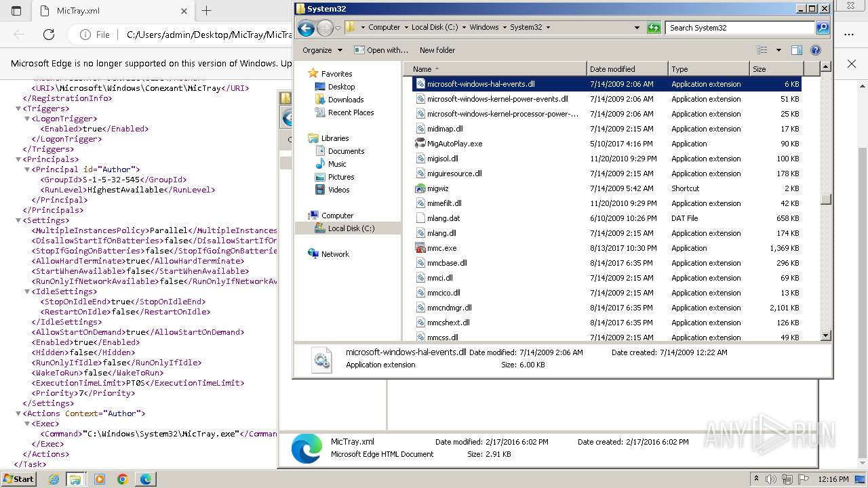
Task: Create a New folder
Action: [x=437, y=50]
